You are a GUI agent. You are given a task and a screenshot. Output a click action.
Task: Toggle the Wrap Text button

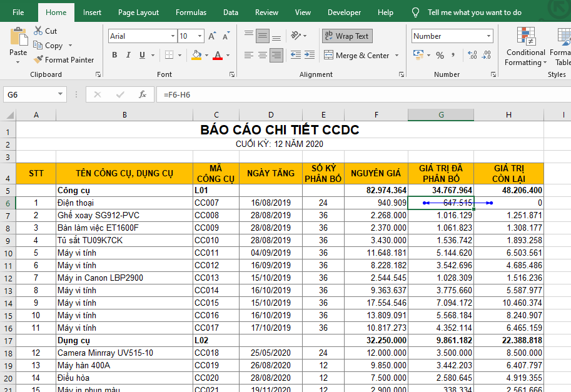click(x=347, y=36)
